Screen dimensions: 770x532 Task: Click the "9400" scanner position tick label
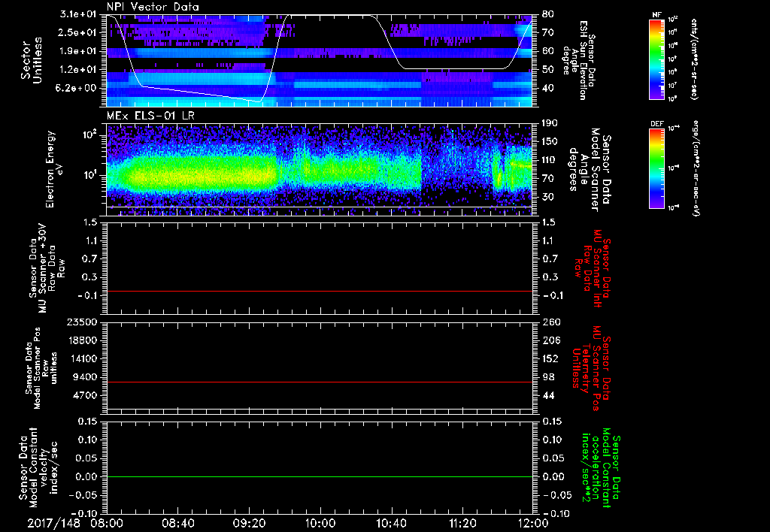pyautogui.click(x=84, y=377)
